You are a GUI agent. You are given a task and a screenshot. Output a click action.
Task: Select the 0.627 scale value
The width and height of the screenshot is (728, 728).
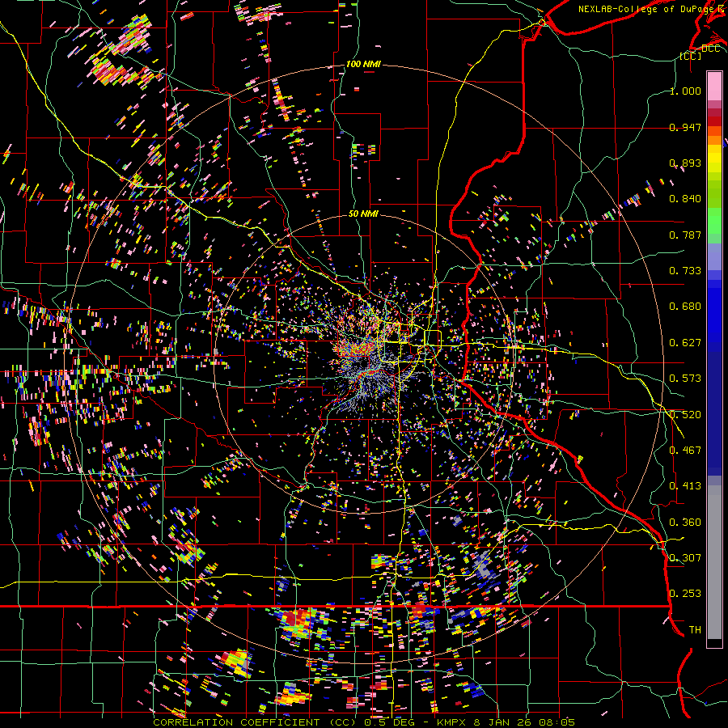(685, 343)
